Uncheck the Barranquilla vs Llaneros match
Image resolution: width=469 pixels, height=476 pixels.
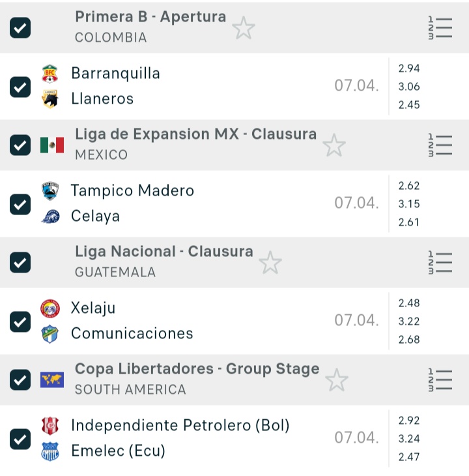pos(21,87)
